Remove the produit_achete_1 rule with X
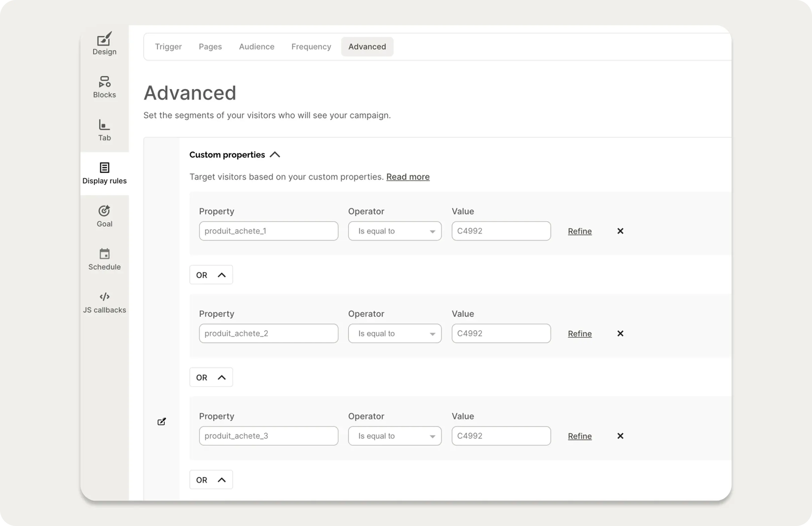This screenshot has width=812, height=526. 620,231
